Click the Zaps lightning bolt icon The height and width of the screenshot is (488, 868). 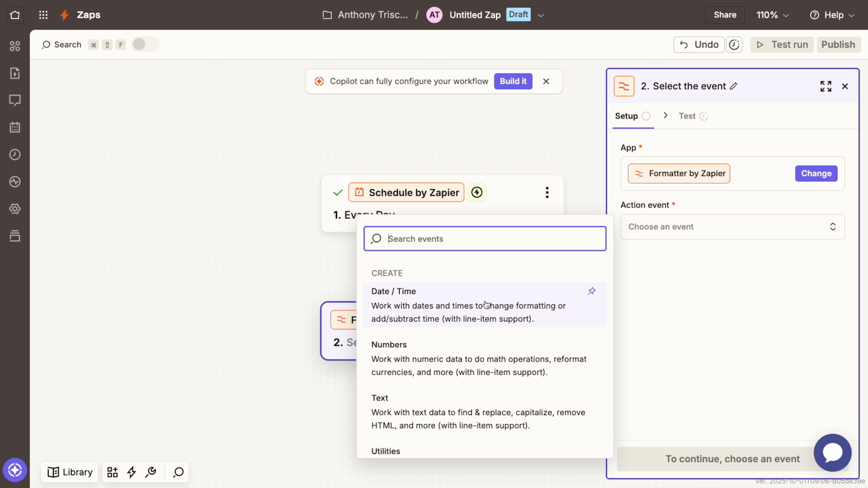65,15
